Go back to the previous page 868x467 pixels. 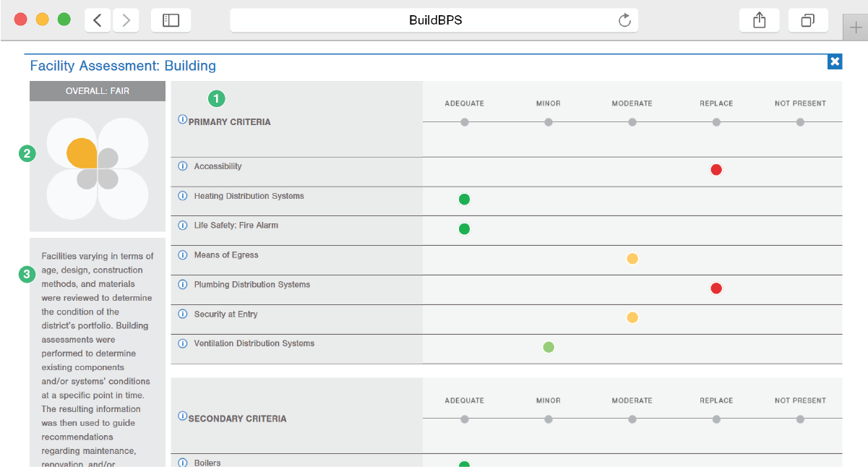coord(98,20)
